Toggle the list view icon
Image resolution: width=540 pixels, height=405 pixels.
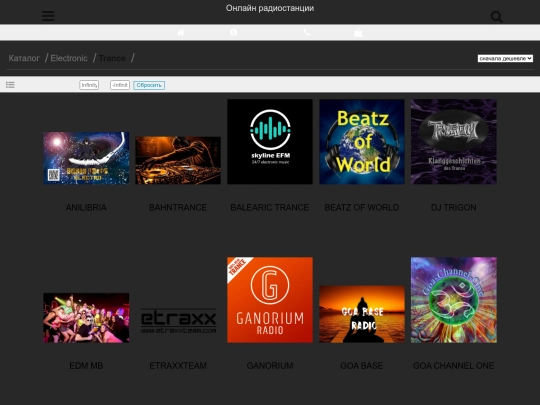click(x=10, y=85)
